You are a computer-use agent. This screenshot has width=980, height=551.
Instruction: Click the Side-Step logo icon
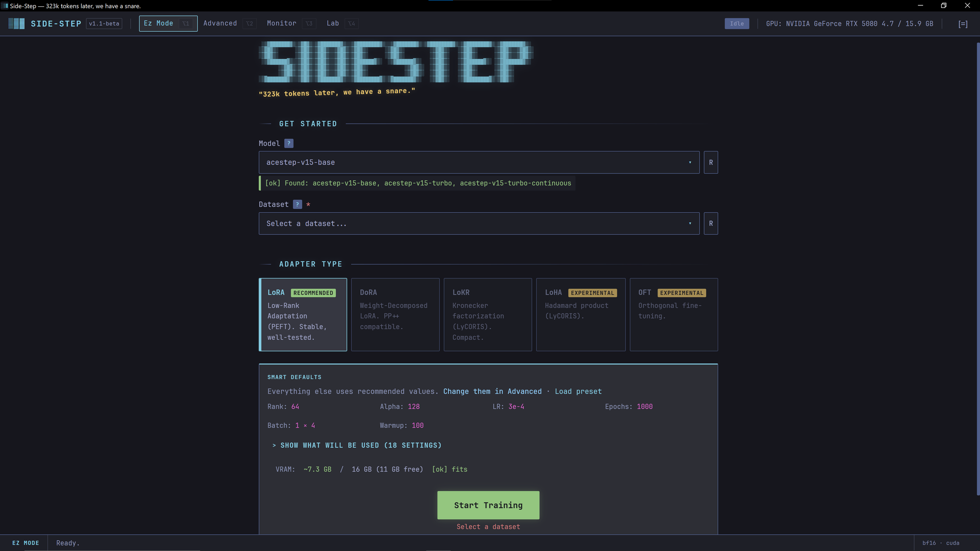tap(16, 24)
